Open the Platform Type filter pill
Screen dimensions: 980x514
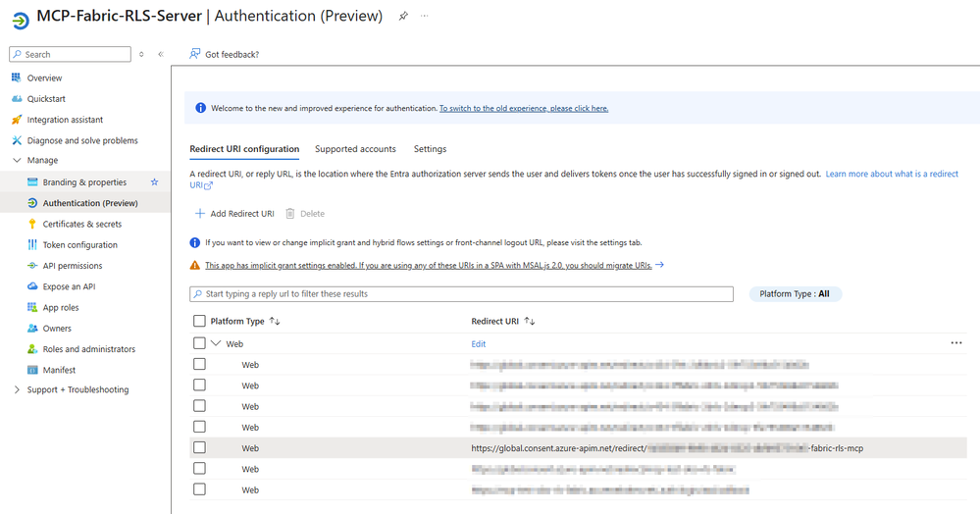(x=795, y=293)
